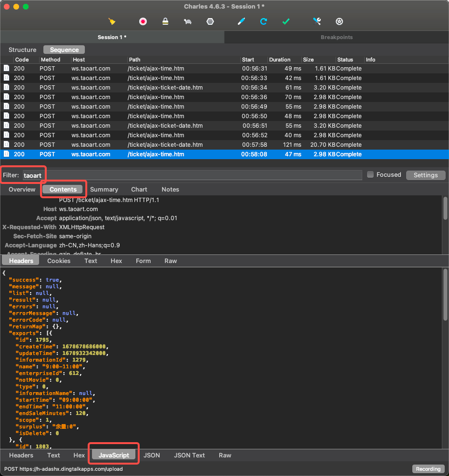Viewport: 449px width, 476px height.
Task: Open settings with the gear icon
Action: [339, 21]
